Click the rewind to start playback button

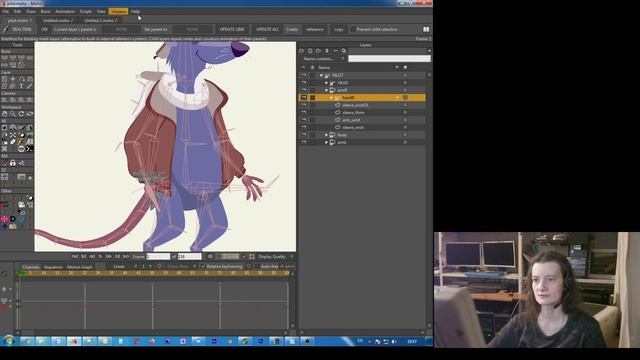point(75,256)
